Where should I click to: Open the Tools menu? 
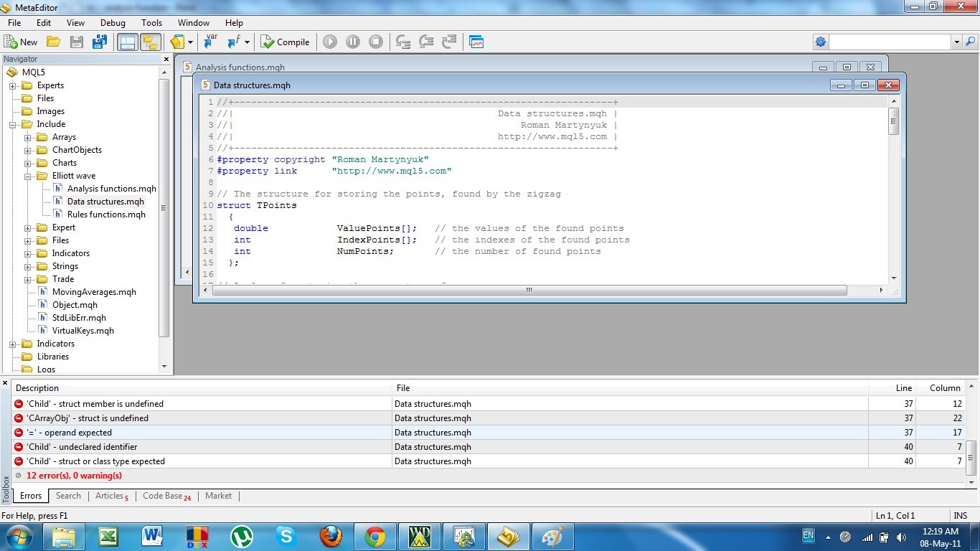click(x=151, y=23)
